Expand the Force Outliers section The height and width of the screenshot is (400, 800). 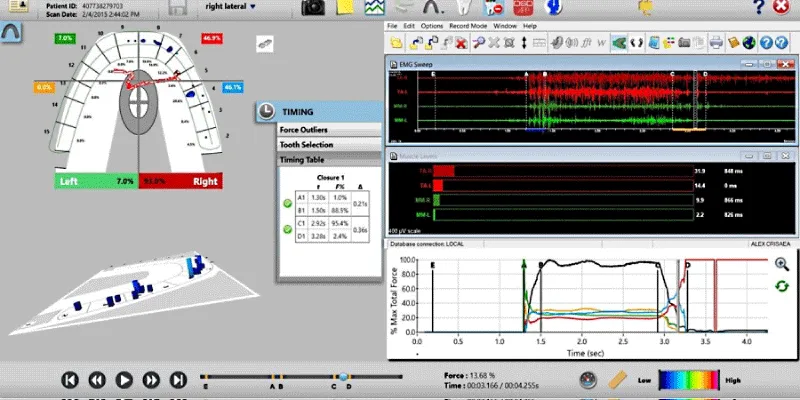point(329,130)
